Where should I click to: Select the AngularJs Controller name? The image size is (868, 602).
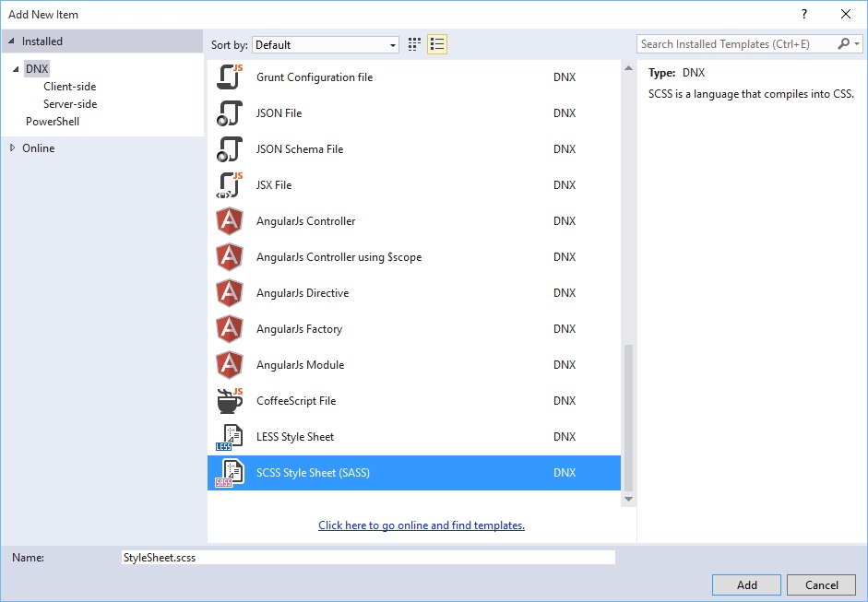[305, 220]
